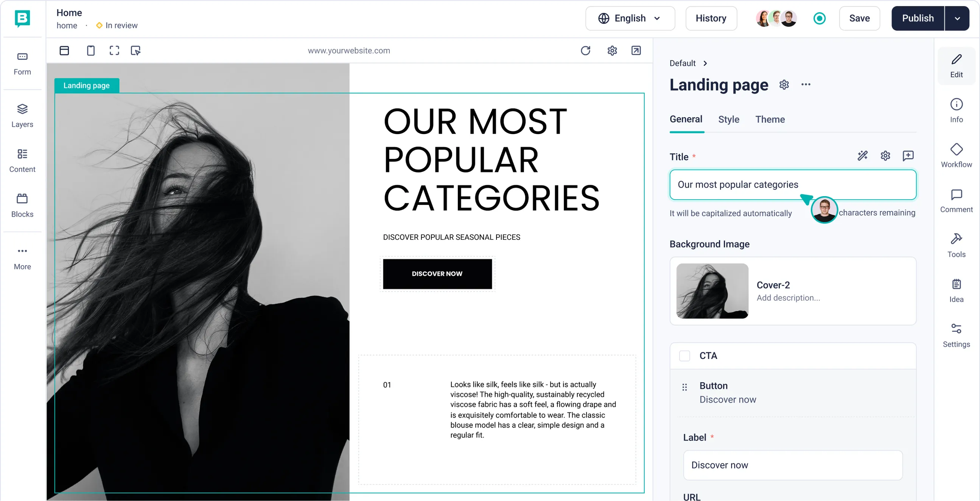Select the Cover-2 background image thumbnail
The image size is (980, 501).
pos(712,291)
